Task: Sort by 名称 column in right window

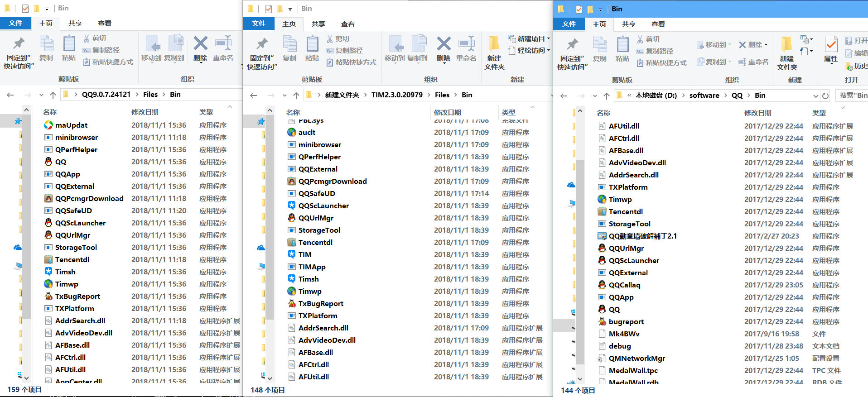Action: 603,113
